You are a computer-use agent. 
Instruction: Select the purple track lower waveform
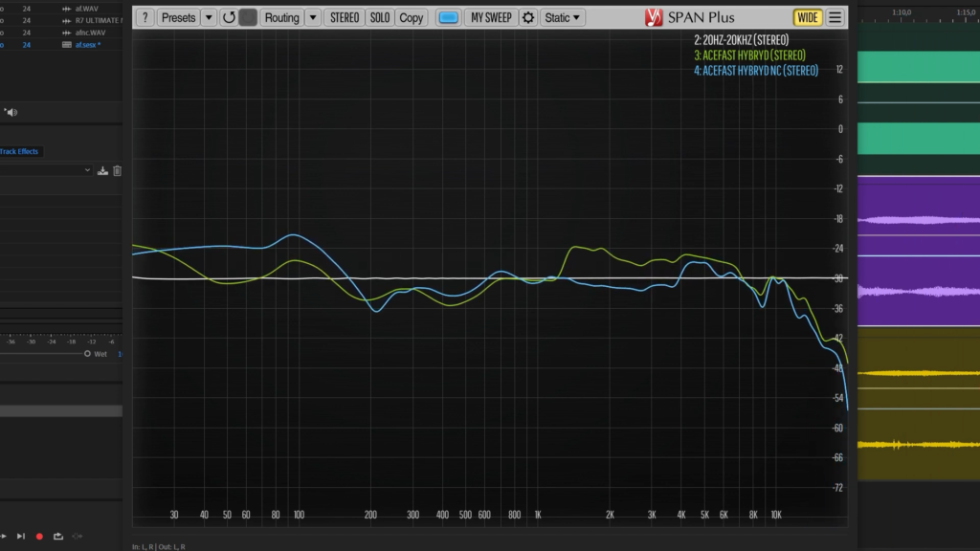click(x=918, y=291)
